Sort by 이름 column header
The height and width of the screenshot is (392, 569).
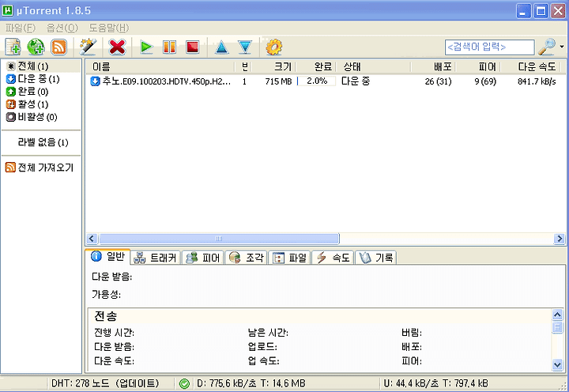[160, 67]
